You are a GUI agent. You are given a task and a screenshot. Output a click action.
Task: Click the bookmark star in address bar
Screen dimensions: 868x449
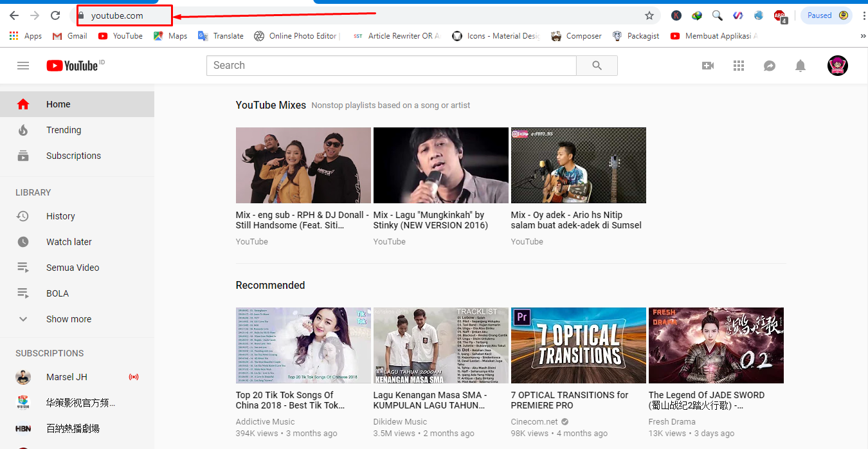click(x=649, y=15)
